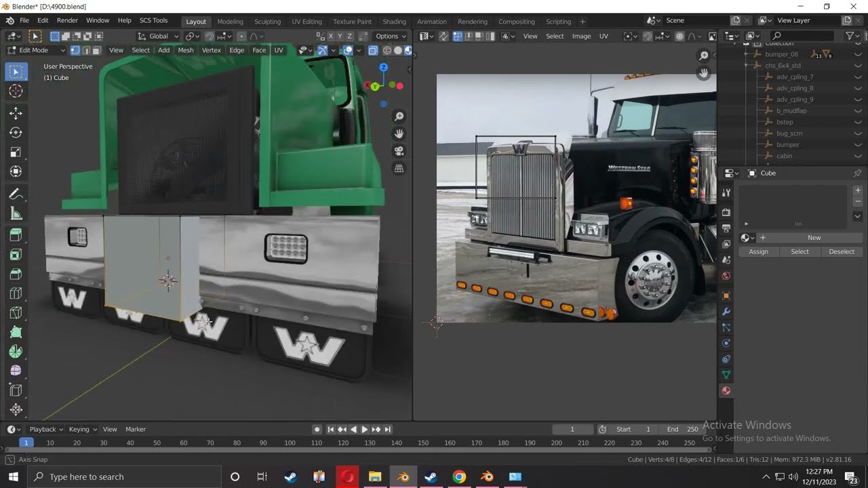Click the 3D viewport pan hand icon
Viewport: 868px width, 488px height.
pos(399,134)
